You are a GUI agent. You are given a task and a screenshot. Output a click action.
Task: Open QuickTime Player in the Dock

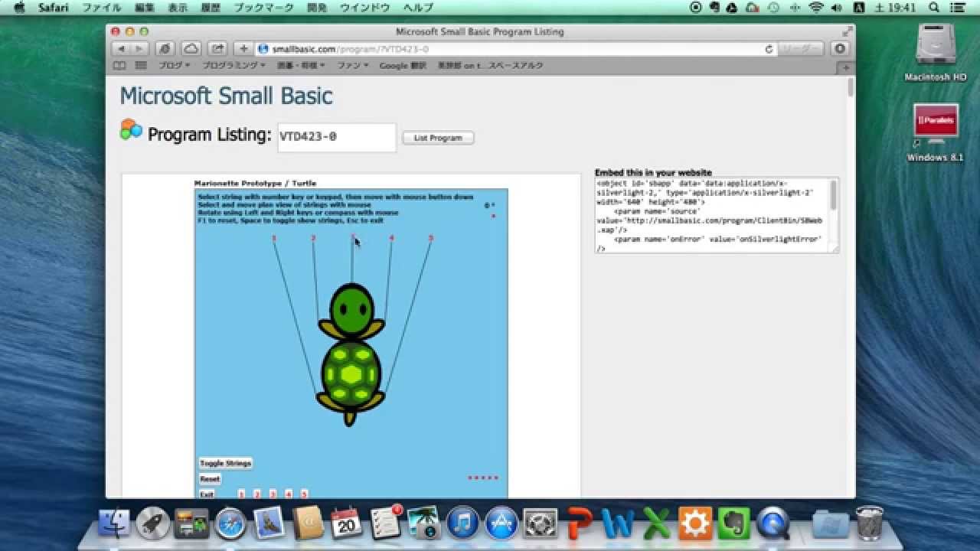tap(773, 523)
